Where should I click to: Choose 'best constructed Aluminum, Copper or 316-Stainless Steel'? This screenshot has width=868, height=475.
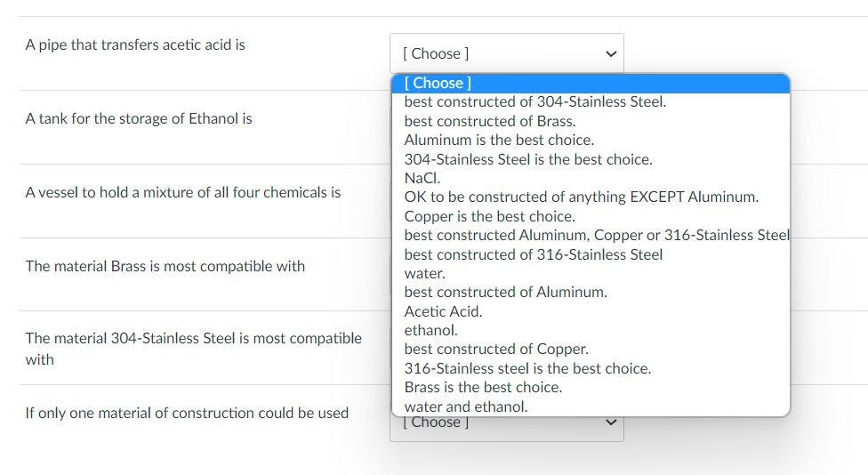click(596, 235)
